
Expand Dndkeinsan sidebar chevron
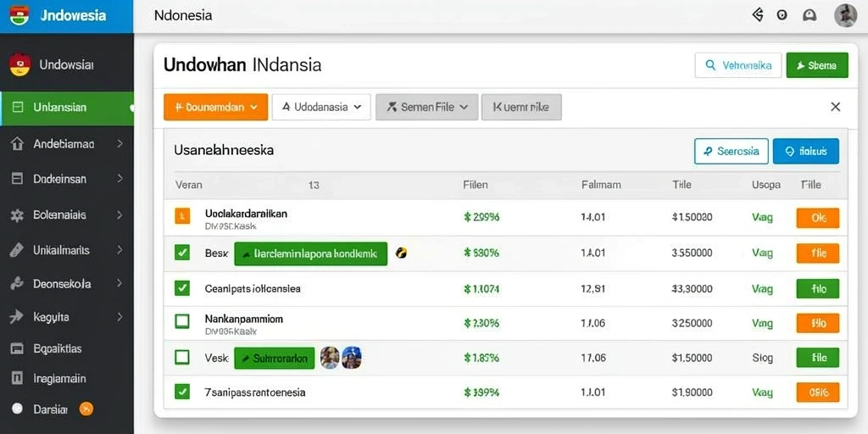coord(120,179)
